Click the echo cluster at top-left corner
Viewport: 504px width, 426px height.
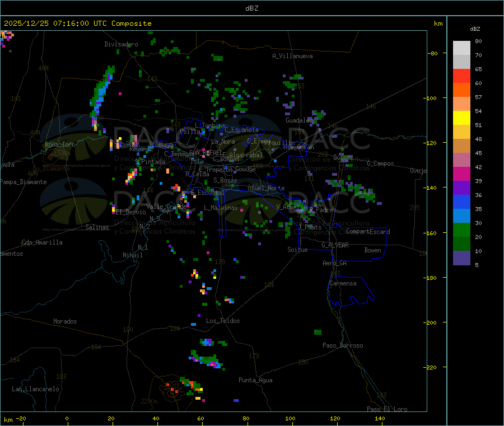pyautogui.click(x=6, y=38)
